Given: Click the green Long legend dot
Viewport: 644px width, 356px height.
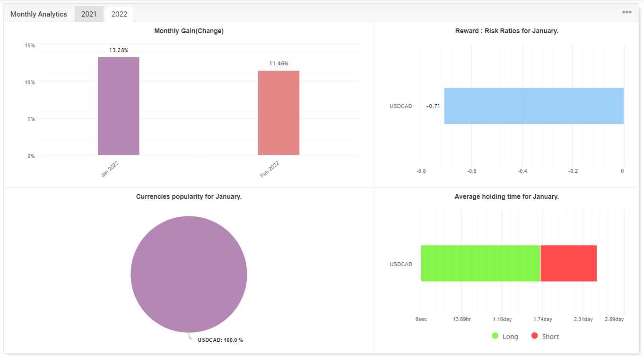Looking at the screenshot, I should [495, 336].
